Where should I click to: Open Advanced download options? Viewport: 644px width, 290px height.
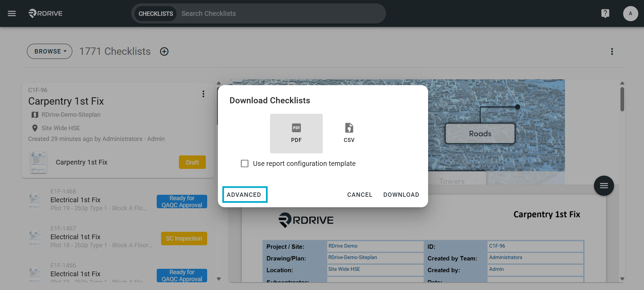(245, 194)
